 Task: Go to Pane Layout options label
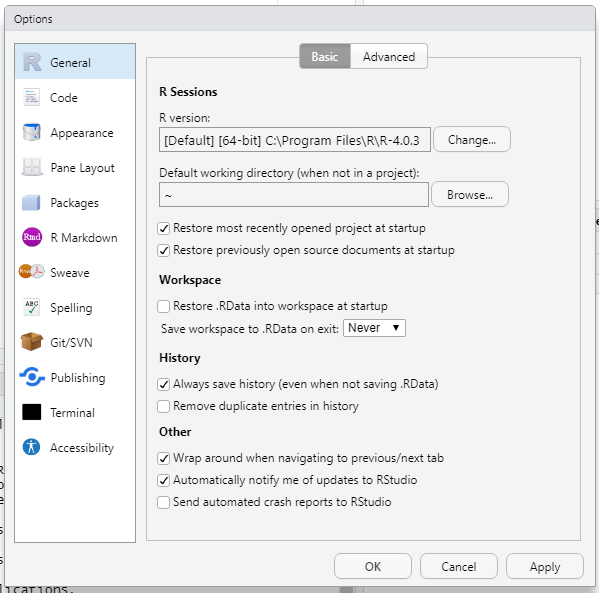click(83, 168)
